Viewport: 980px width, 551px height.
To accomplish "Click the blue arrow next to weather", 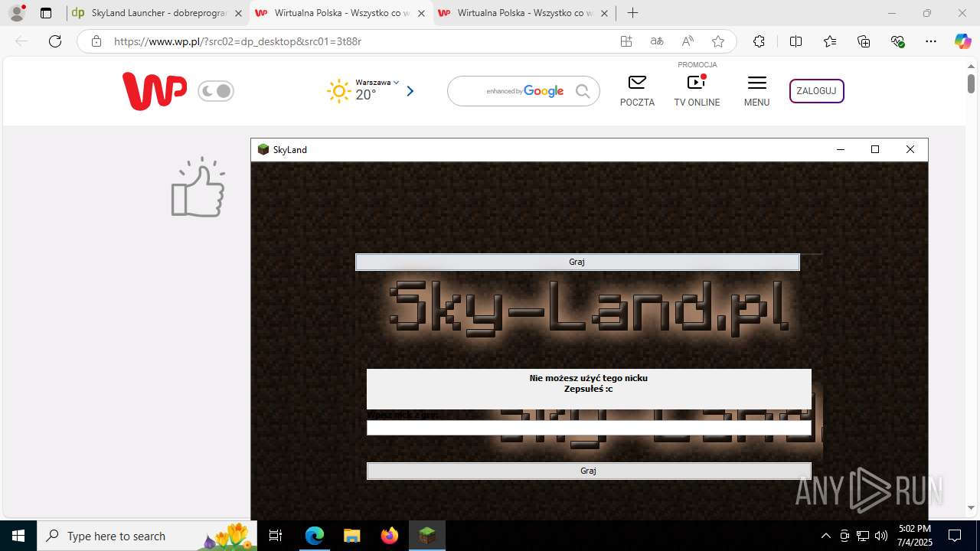I will 410,91.
